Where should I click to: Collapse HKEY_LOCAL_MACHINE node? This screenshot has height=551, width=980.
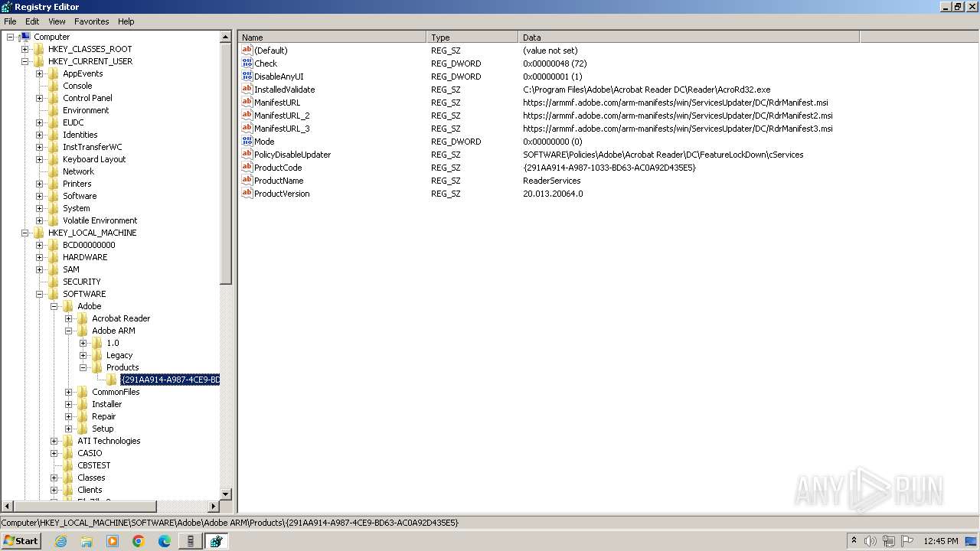click(24, 233)
